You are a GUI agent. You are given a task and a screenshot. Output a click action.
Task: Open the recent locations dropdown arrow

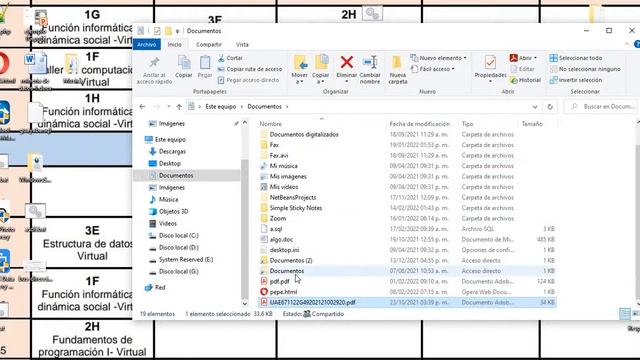169,107
